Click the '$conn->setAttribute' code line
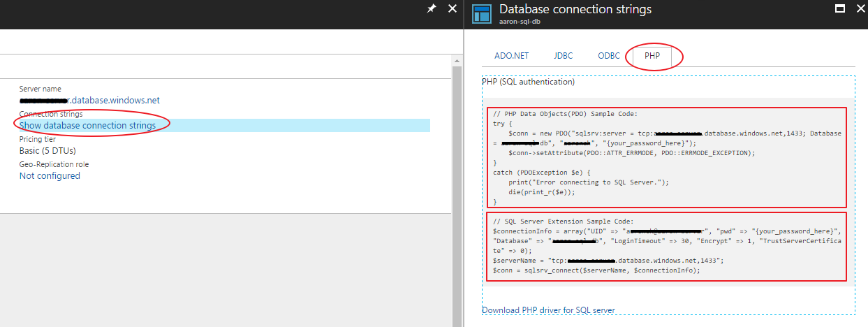This screenshot has width=868, height=327. pos(632,152)
